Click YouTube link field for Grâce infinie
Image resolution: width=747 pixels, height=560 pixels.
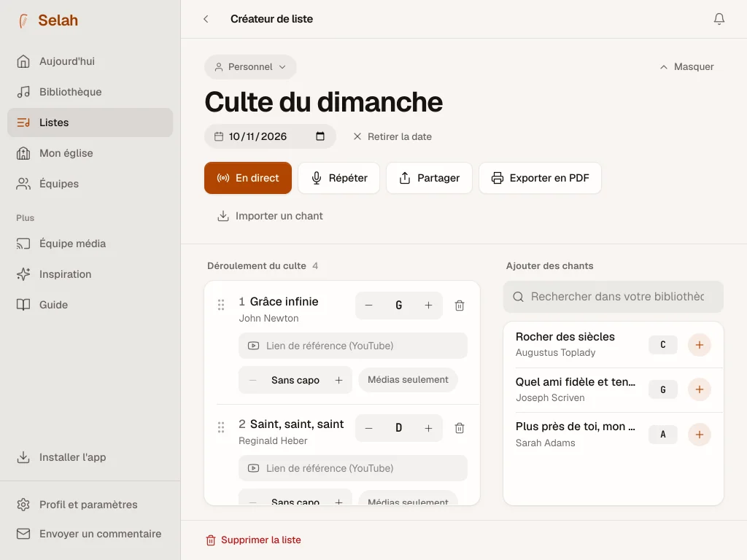point(352,346)
